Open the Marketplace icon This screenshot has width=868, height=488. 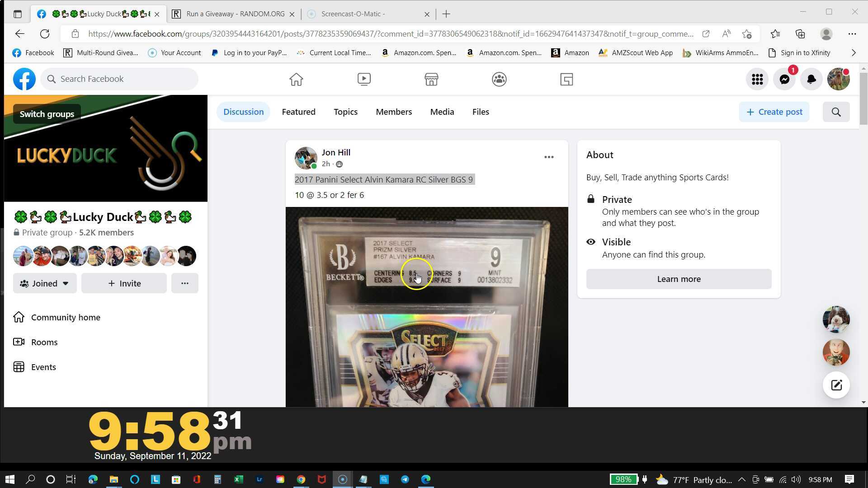pos(431,80)
